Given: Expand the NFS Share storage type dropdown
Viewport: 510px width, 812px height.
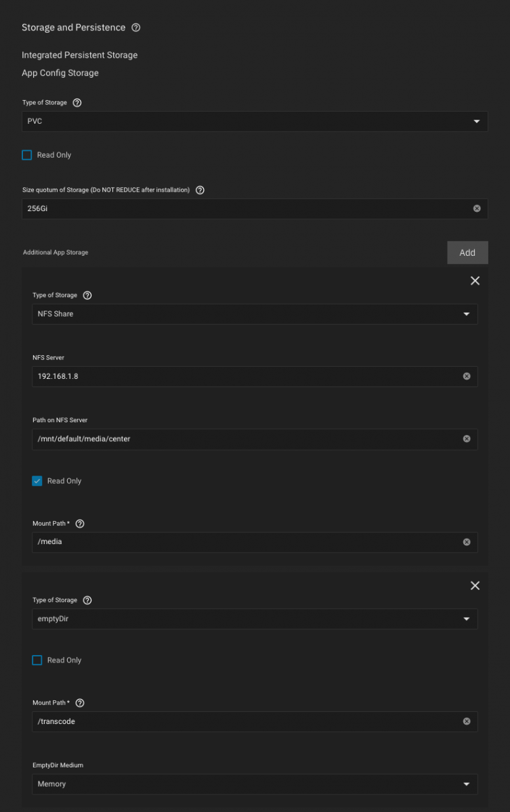Looking at the screenshot, I should [255, 314].
